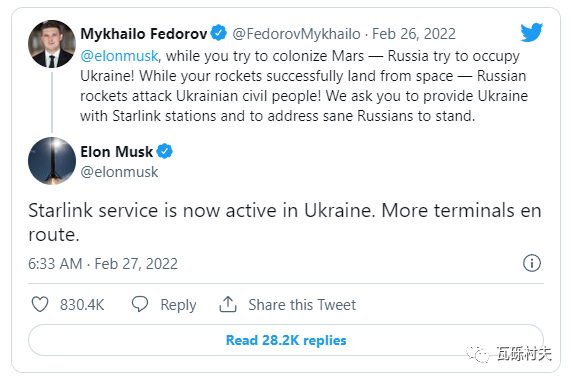This screenshot has width=570, height=379.
Task: Like the tweet with heart icon
Action: point(40,304)
